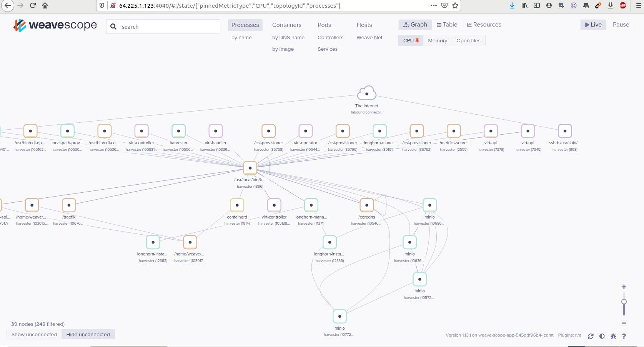Viewport: 644px width, 347px height.
Task: Select the sshd process node
Action: 565,131
